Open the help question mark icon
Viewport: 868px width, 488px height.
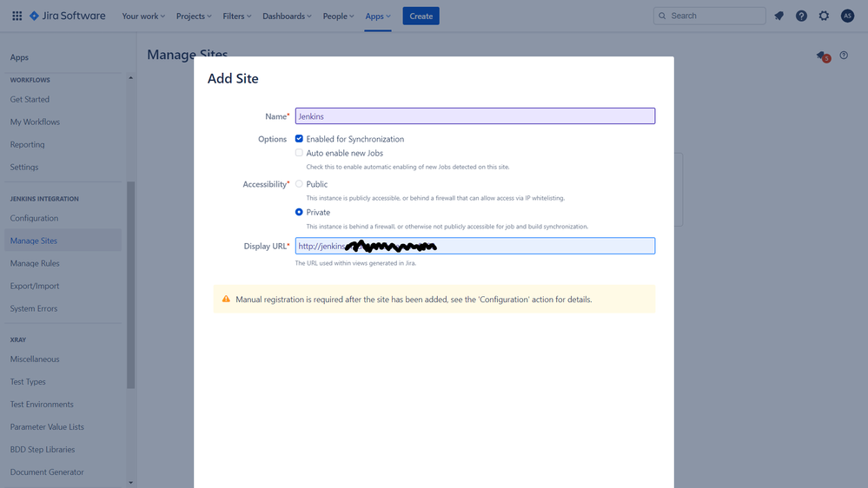click(801, 16)
